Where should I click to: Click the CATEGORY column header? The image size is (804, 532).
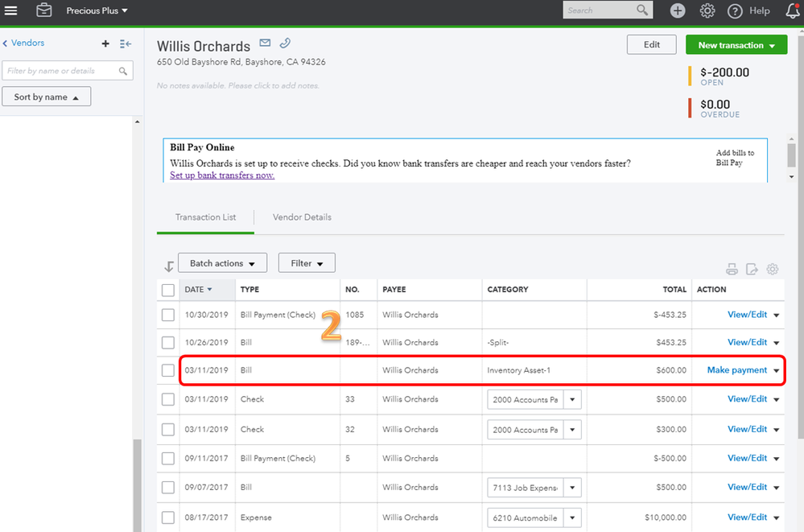click(x=508, y=290)
